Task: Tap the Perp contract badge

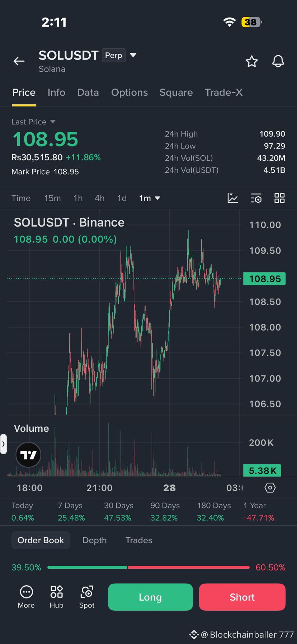Action: 114,55
